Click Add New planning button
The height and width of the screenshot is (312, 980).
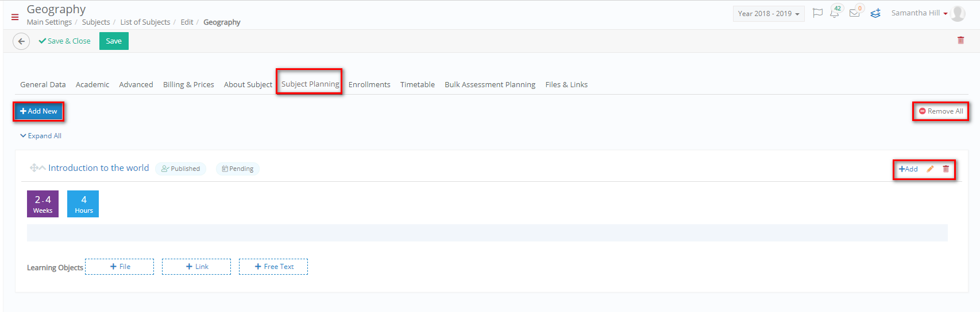[38, 111]
